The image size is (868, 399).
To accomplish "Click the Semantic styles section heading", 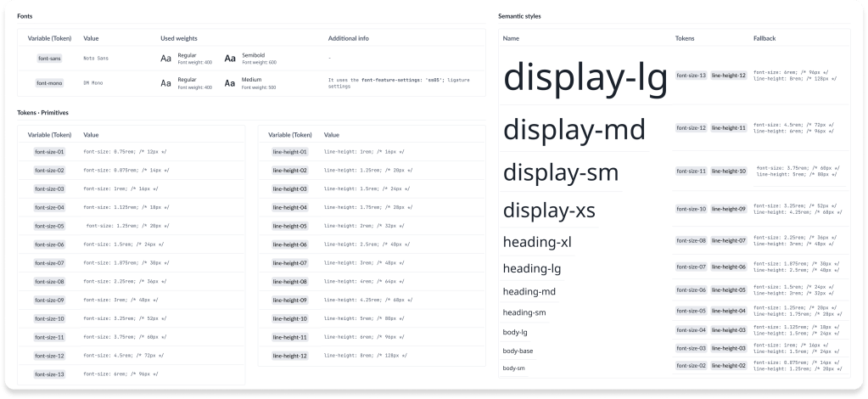I will tap(519, 16).
